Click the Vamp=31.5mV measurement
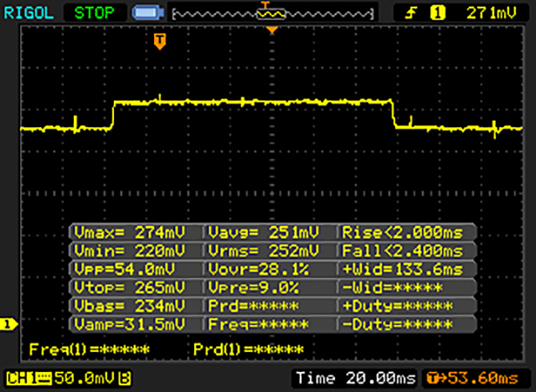Image resolution: width=536 pixels, height=392 pixels. coord(130,324)
